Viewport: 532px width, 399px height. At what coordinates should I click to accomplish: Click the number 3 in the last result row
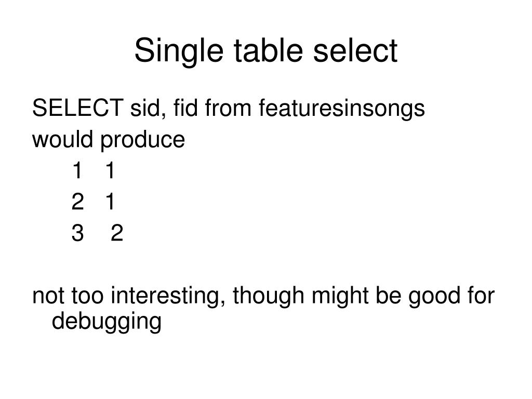(x=78, y=233)
